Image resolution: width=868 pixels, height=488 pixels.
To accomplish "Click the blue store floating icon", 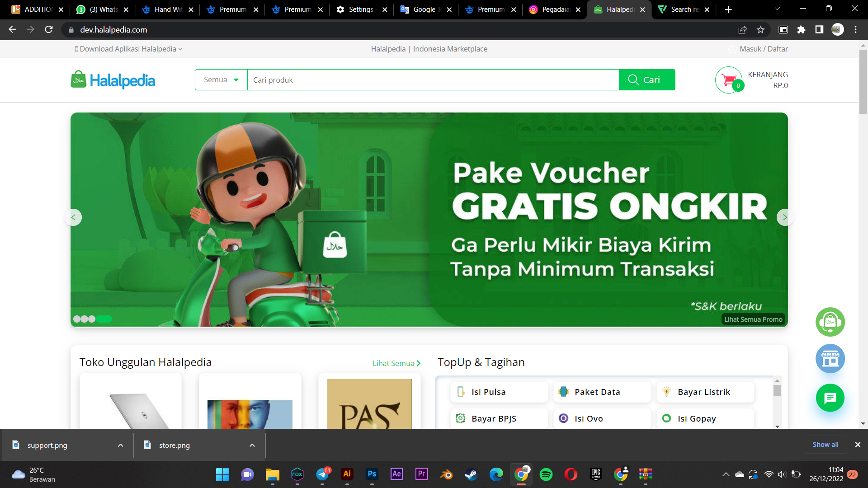I will tap(830, 359).
